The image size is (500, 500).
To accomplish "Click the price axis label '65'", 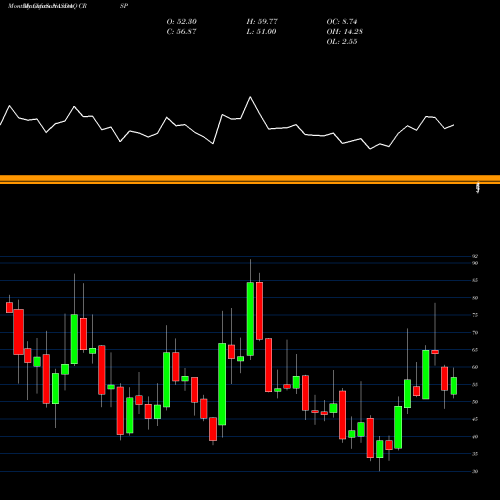I will [x=475, y=350].
